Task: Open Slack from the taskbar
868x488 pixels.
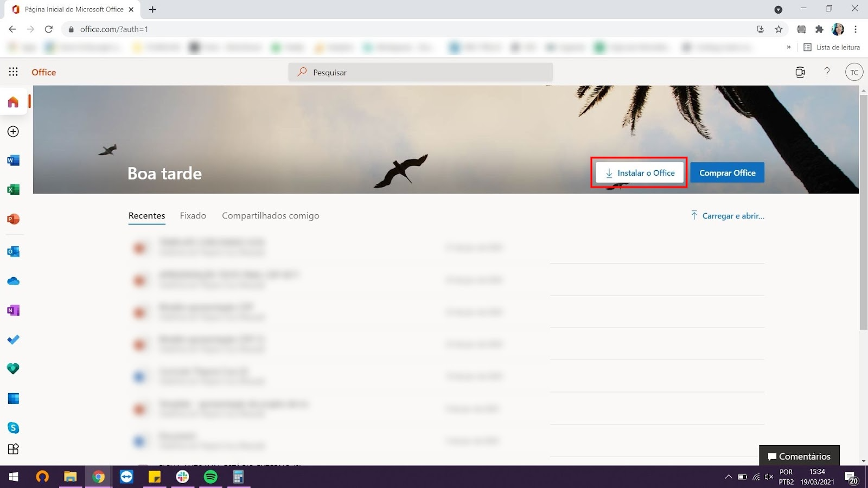Action: (183, 477)
